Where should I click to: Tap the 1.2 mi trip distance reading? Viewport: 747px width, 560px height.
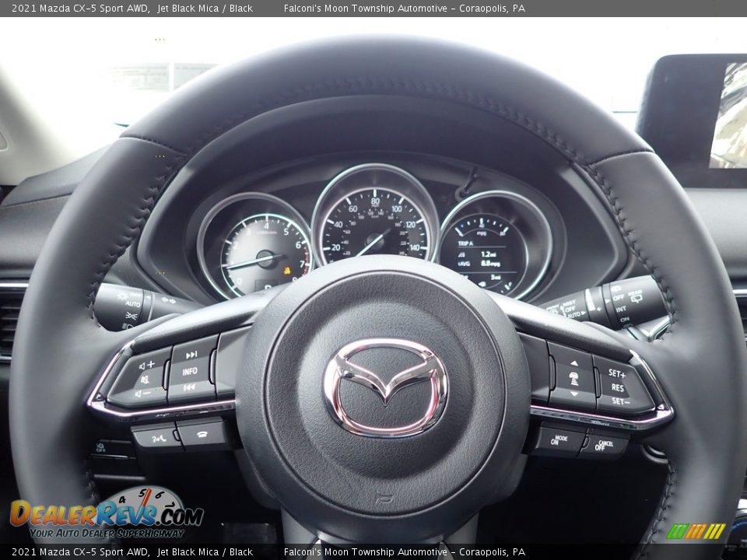point(489,254)
